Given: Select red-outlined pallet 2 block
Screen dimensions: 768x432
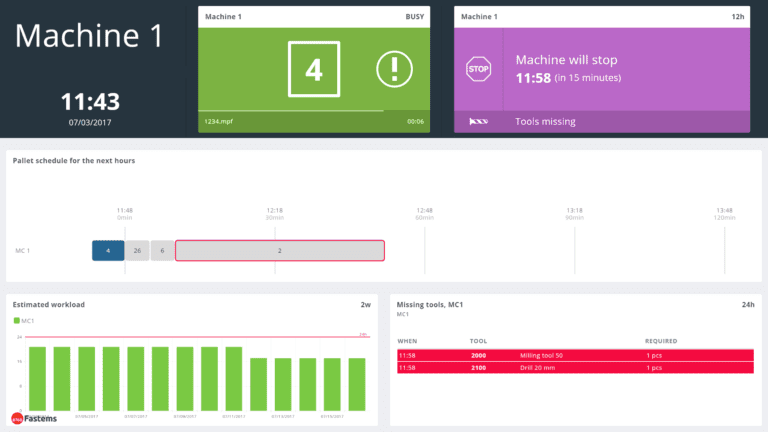Looking at the screenshot, I should click(x=280, y=250).
